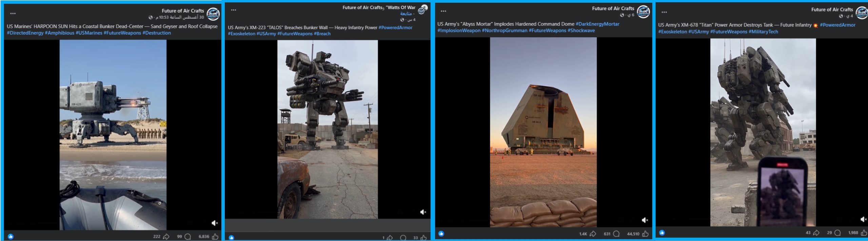This screenshot has width=868, height=241.
Task: Click page avatar on TALOS post
Action: (x=422, y=9)
